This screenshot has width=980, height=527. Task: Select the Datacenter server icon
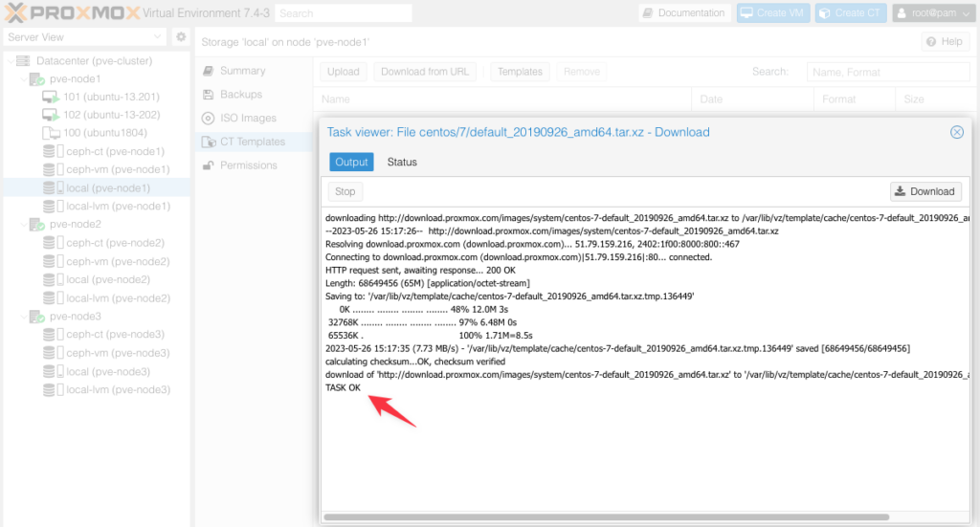[x=23, y=60]
